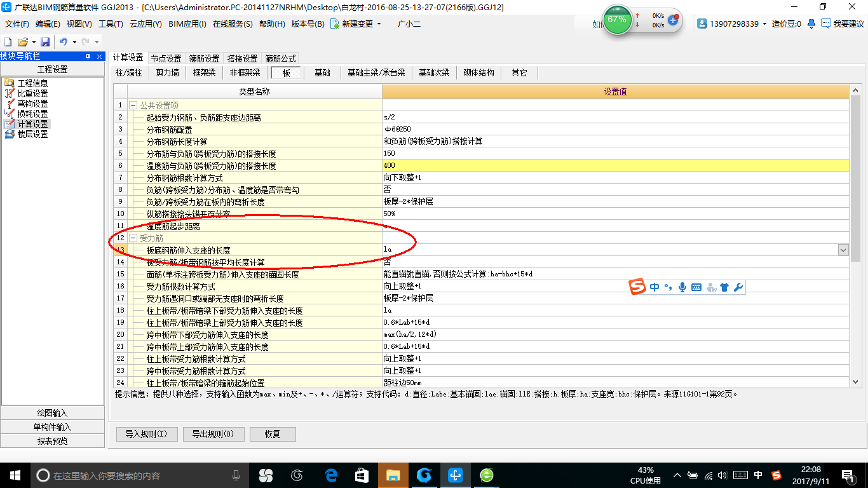Open dropdown for 板底钢筋伸入支座的长度 value
The height and width of the screenshot is (488, 868).
click(843, 250)
